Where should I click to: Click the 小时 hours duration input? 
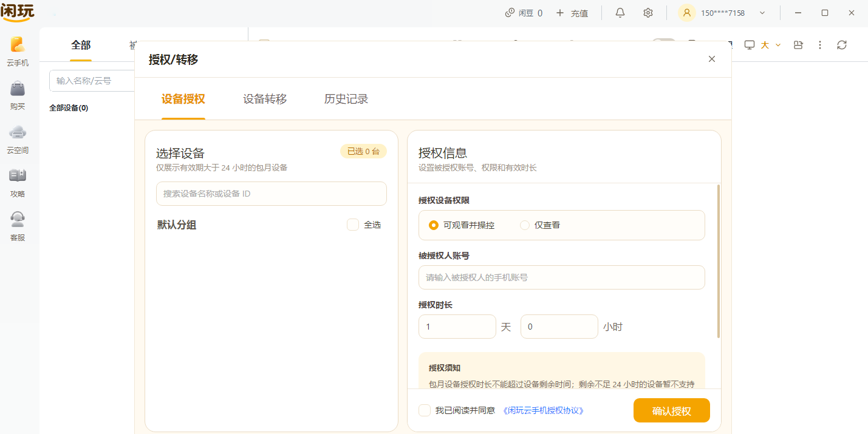coord(559,327)
